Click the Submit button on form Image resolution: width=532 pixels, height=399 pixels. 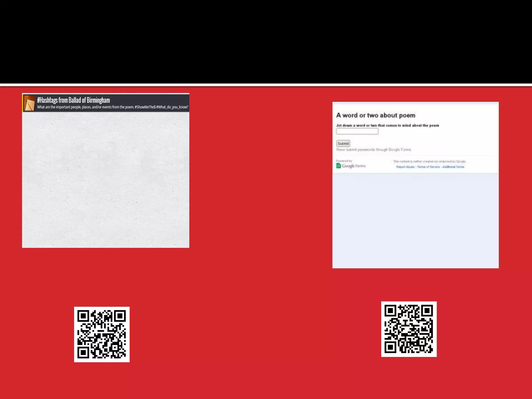pyautogui.click(x=343, y=143)
